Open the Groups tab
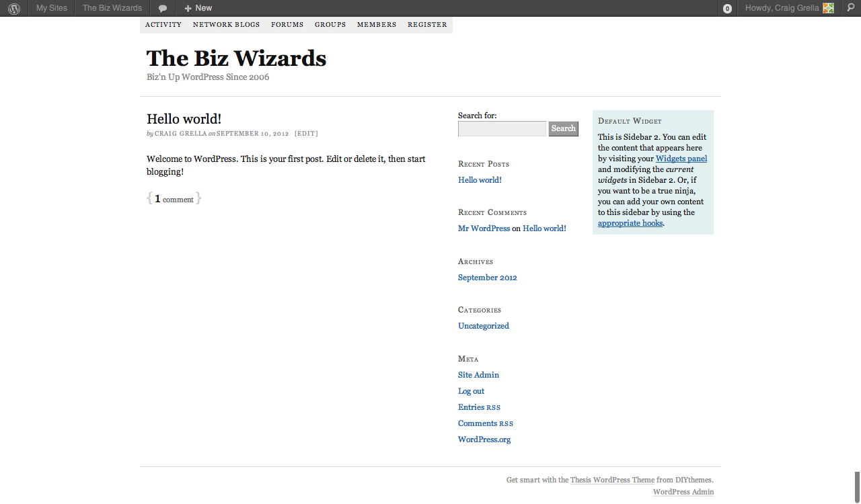 click(330, 25)
